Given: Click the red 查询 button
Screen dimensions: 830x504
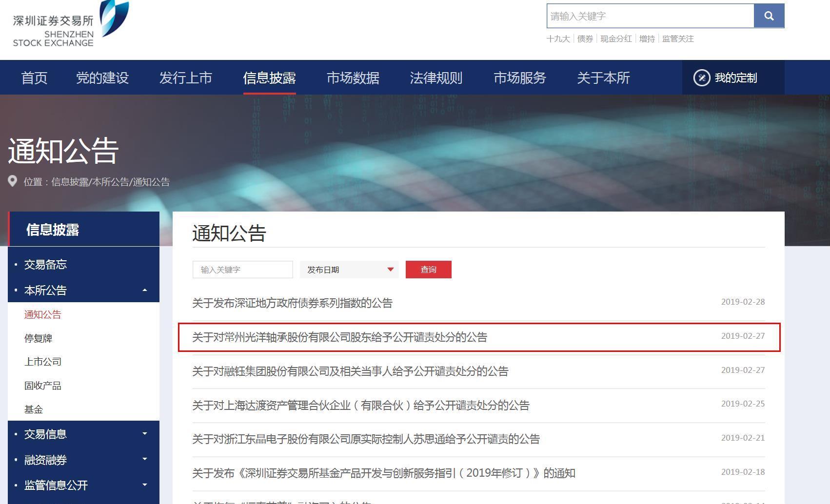Looking at the screenshot, I should (429, 270).
